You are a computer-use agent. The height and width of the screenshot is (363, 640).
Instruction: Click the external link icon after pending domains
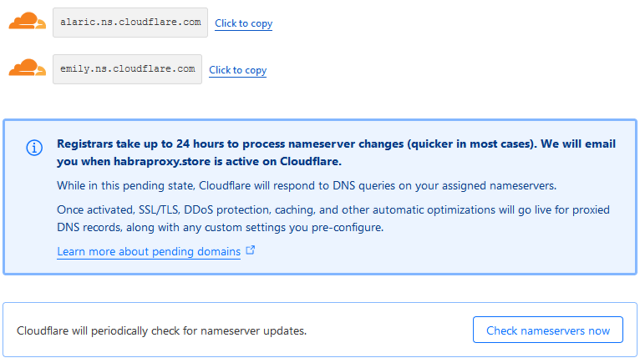(x=251, y=250)
